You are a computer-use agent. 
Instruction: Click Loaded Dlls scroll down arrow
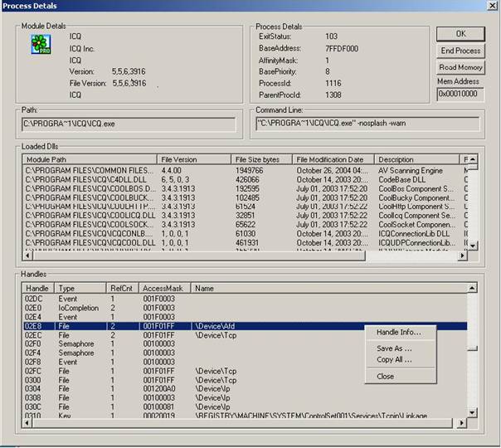[473, 246]
